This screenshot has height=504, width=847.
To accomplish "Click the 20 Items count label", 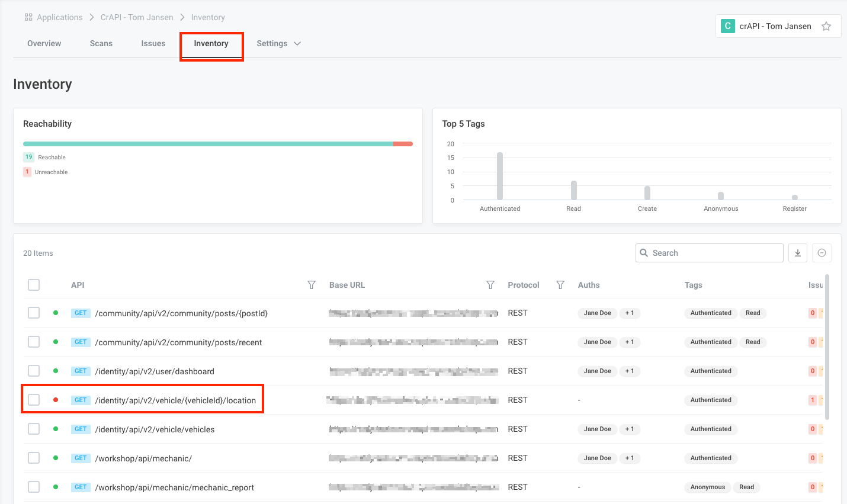I will (x=38, y=253).
